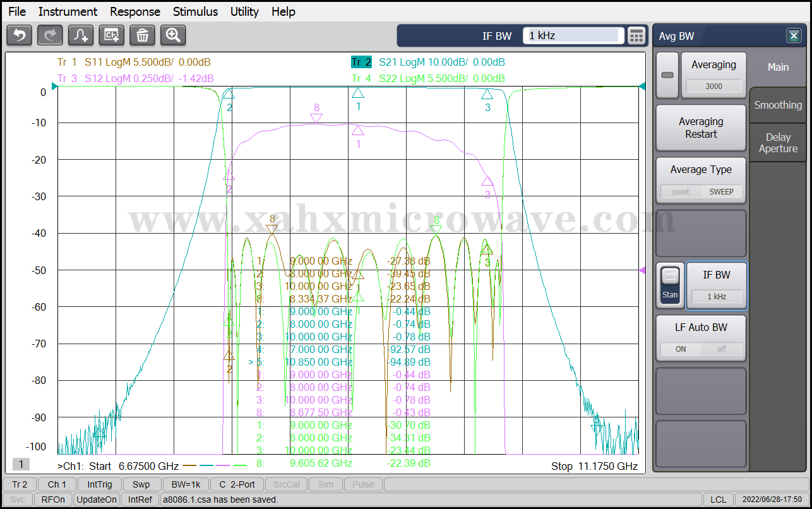
Task: Toggle the Stan IF BW mode switch
Action: coord(670,285)
